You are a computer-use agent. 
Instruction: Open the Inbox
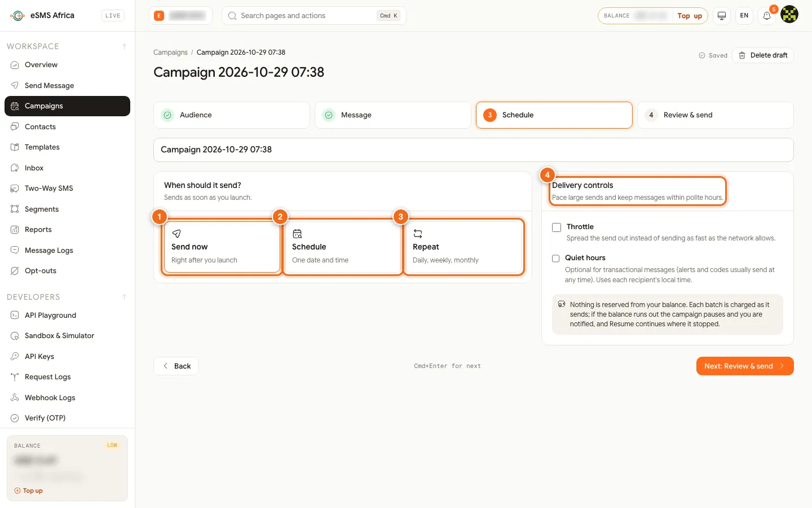(67, 168)
